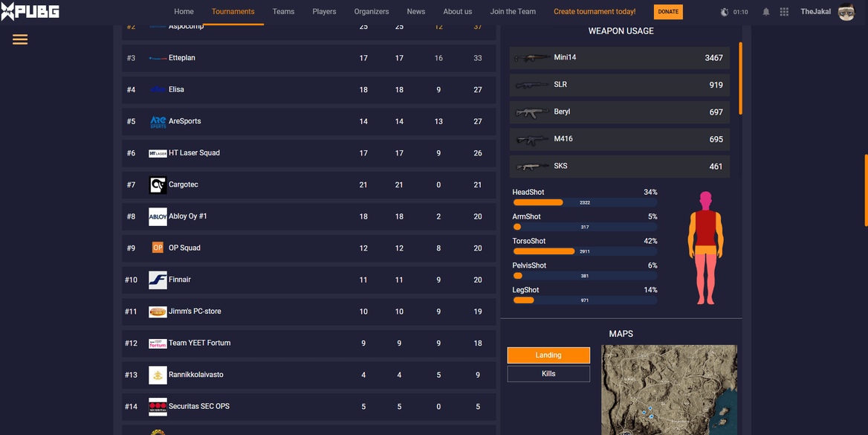Open the Finnair team name
The image size is (868, 435).
tap(180, 280)
